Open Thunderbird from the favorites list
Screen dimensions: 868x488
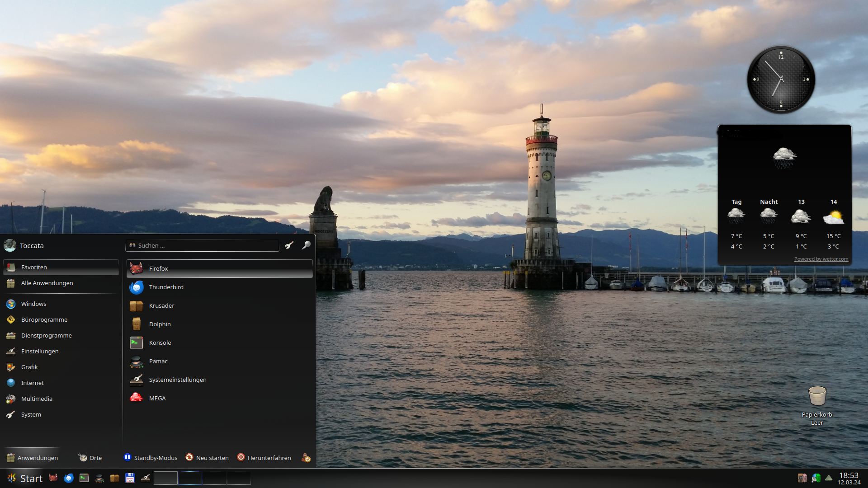pyautogui.click(x=166, y=287)
